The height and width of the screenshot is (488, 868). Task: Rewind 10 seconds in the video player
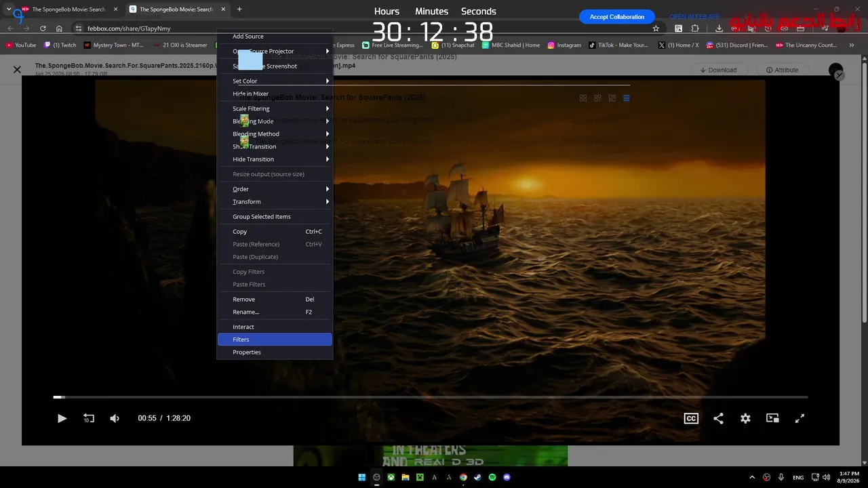[x=88, y=419]
